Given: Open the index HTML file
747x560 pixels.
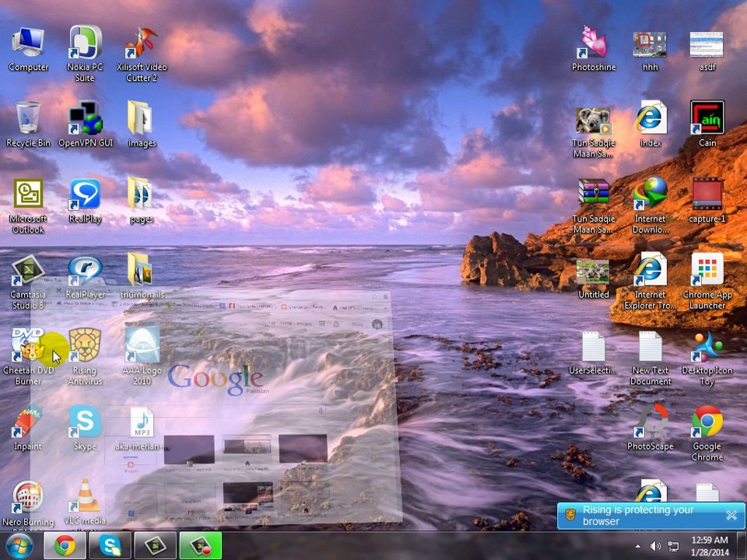Looking at the screenshot, I should [x=650, y=124].
